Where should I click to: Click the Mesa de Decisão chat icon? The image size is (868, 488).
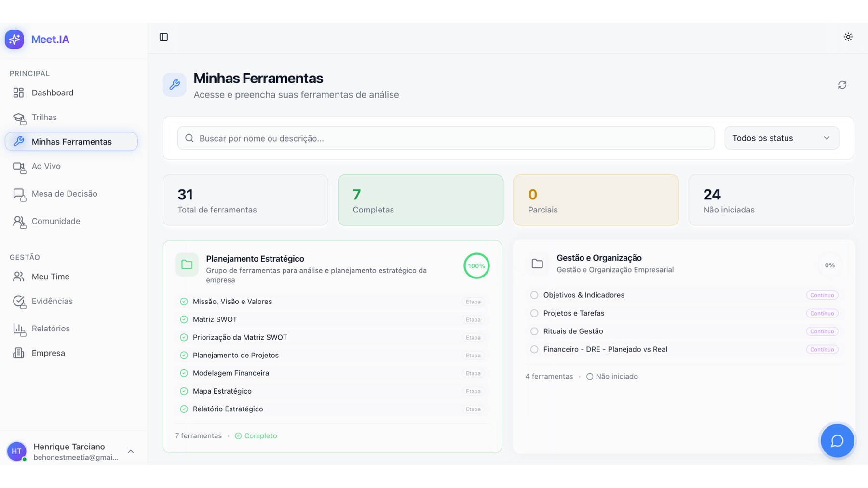19,194
